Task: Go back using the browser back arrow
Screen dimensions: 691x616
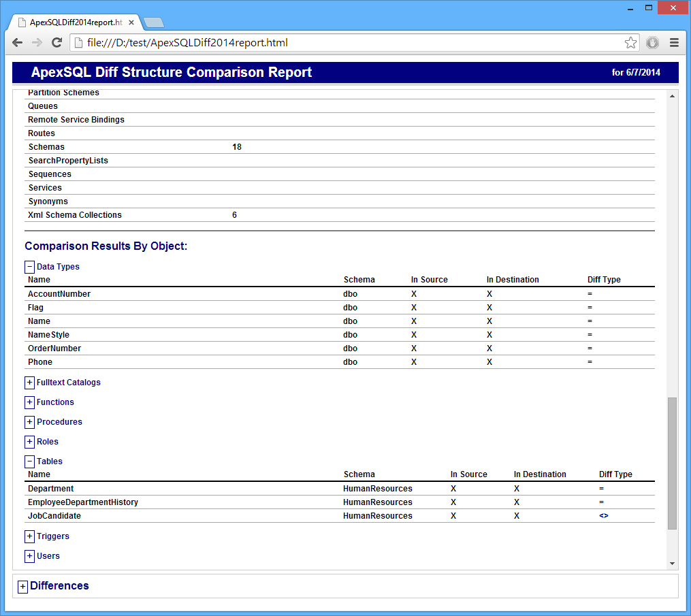Action: tap(17, 43)
